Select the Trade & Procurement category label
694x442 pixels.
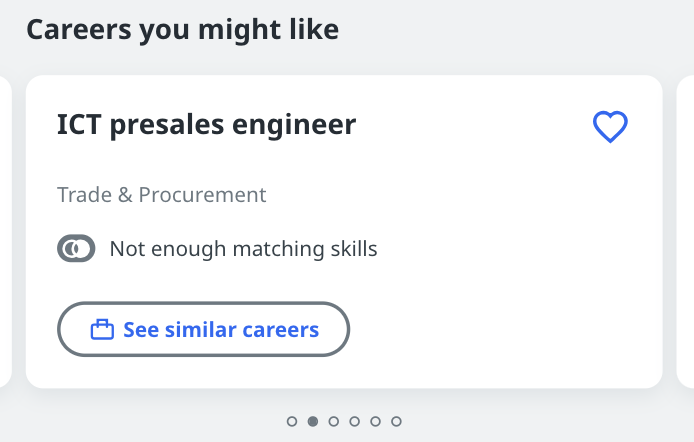pos(162,195)
